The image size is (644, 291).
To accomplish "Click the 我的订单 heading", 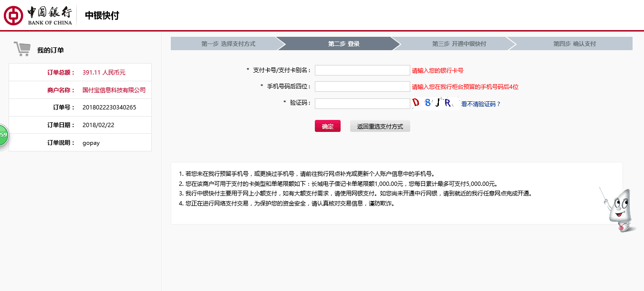I will [51, 50].
